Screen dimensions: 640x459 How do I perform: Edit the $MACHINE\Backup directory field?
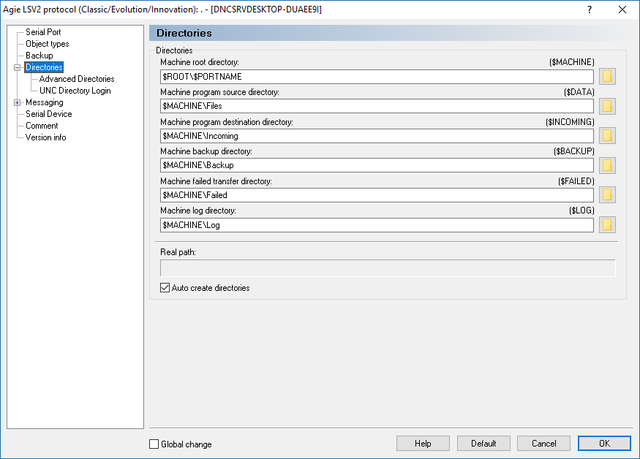377,165
